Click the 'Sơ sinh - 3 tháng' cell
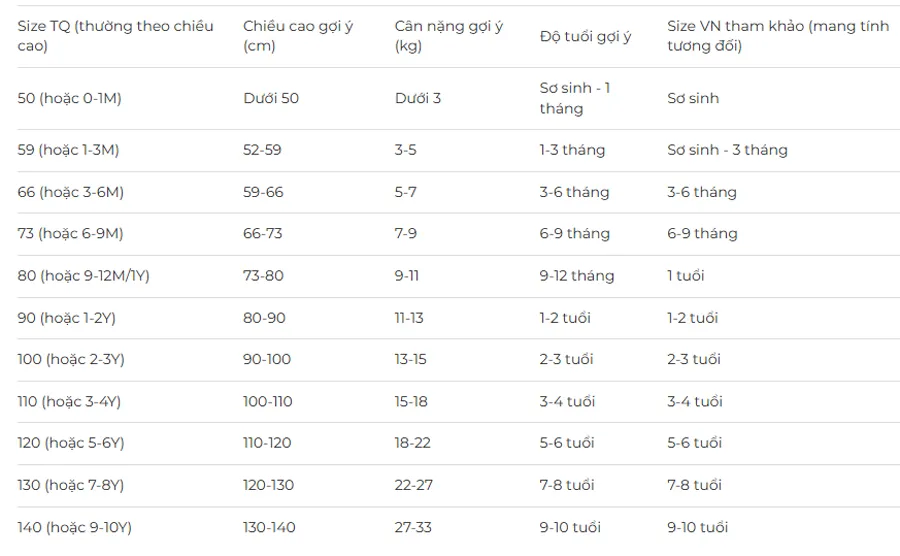 tap(727, 150)
